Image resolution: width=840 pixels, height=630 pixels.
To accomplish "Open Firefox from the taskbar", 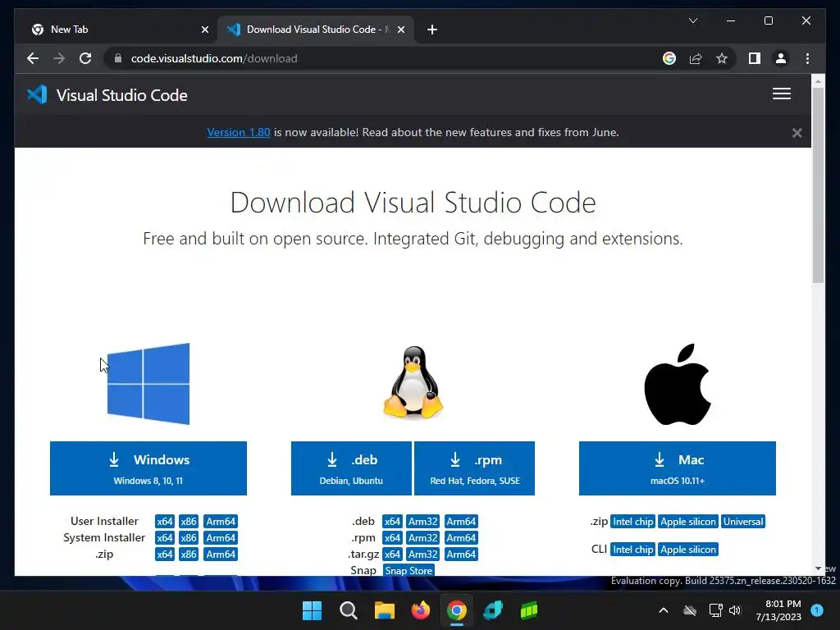I will coord(421,610).
